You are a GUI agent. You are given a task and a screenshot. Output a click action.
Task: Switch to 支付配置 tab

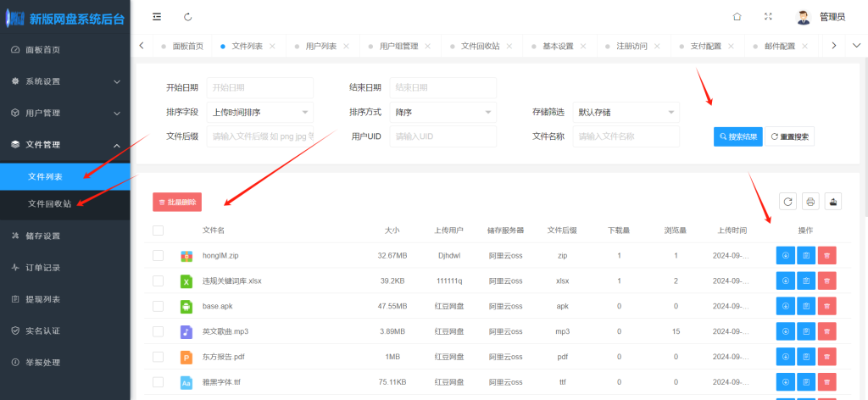tap(706, 47)
